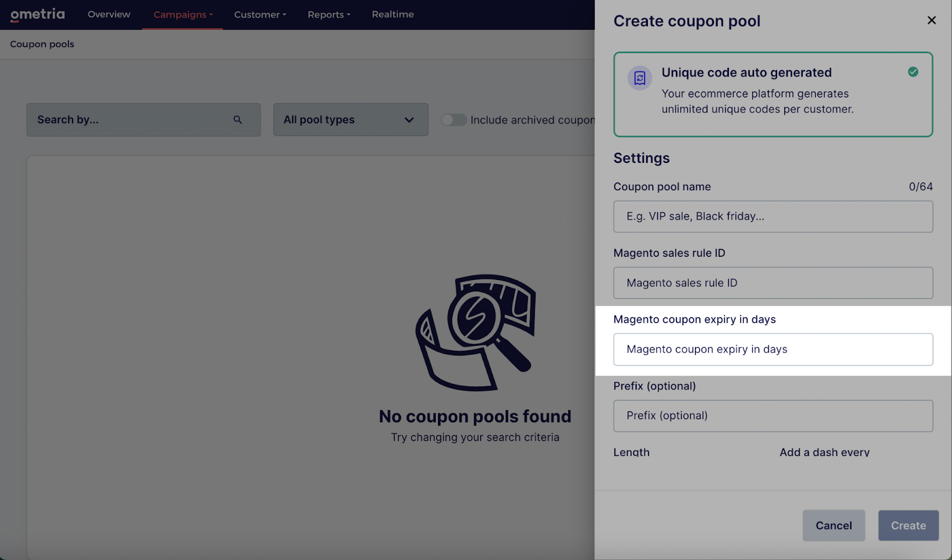Click the Create button

point(909,526)
